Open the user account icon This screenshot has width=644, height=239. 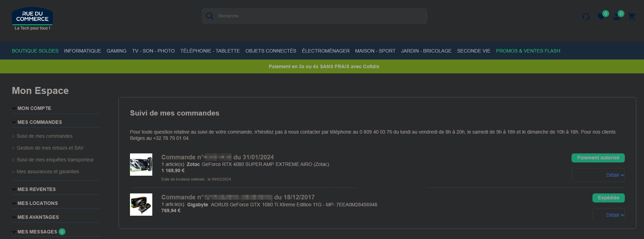(616, 17)
